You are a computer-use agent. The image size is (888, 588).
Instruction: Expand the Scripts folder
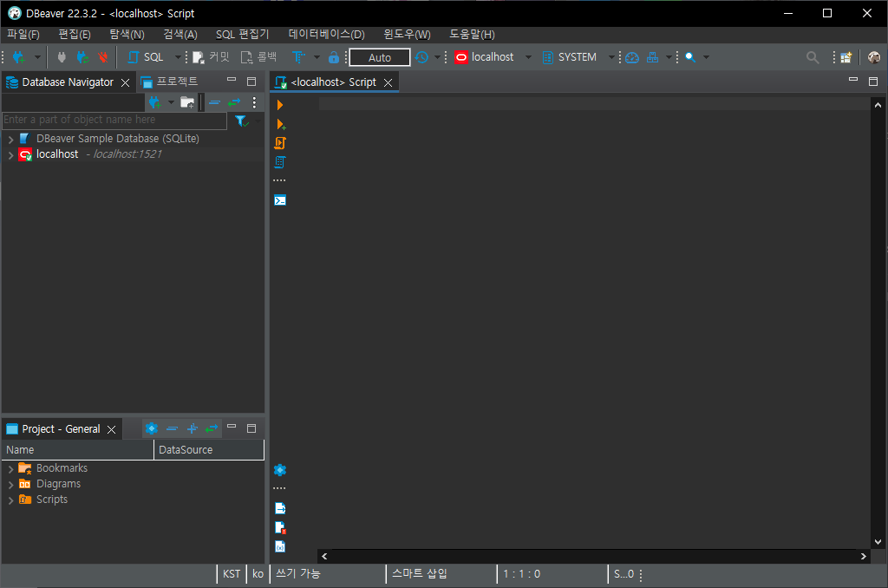10,500
